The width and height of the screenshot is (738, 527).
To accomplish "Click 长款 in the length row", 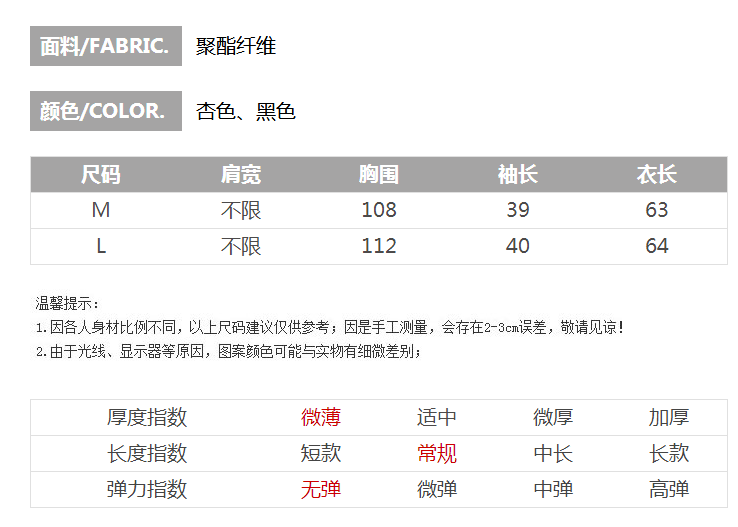I will click(x=669, y=454).
